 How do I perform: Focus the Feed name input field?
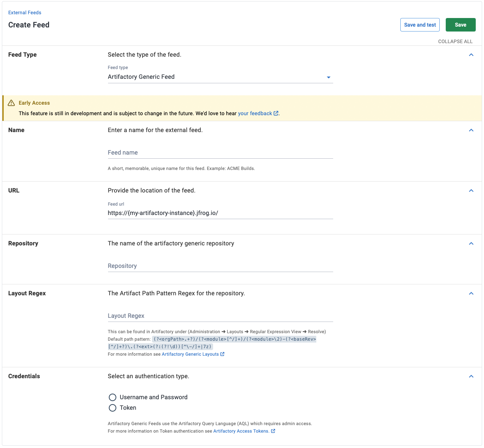220,152
